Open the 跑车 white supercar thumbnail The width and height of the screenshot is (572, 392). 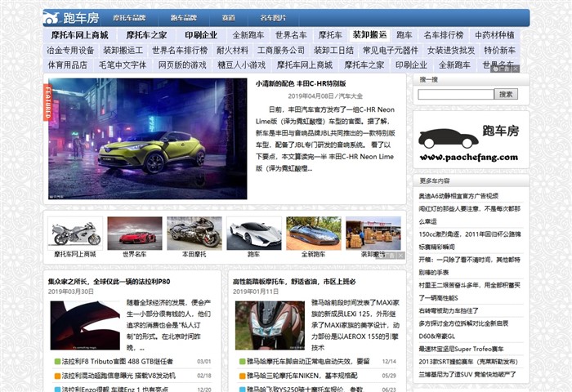[x=254, y=234]
